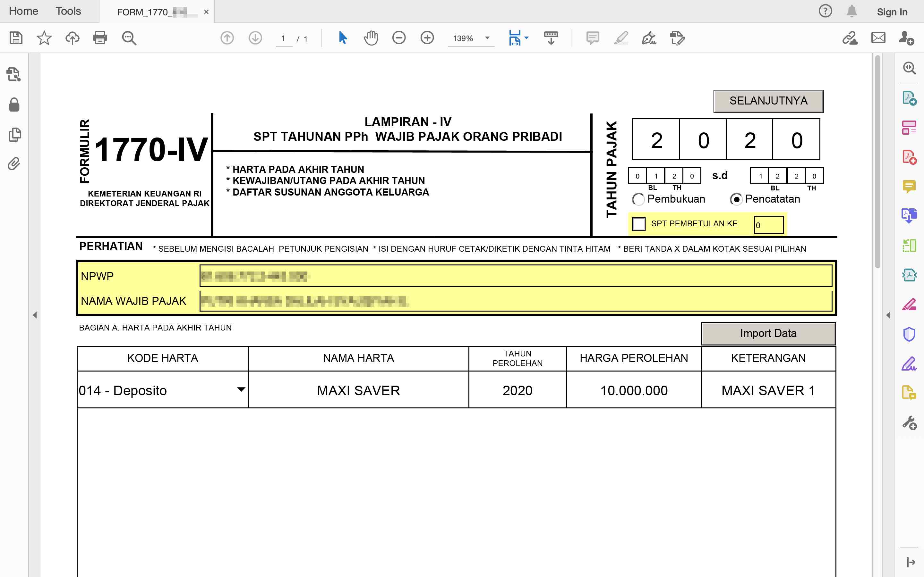The image size is (924, 577).
Task: Click the Save file icon
Action: [16, 38]
